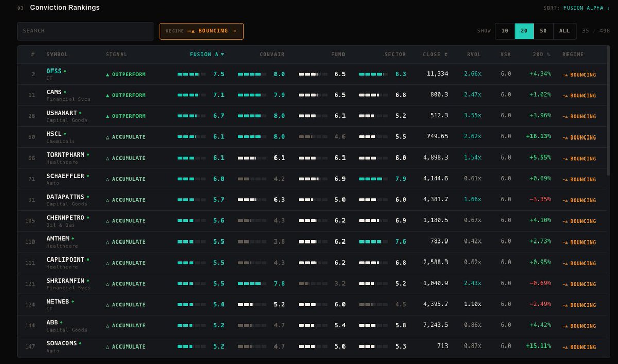Select the SONACOMS row symbol
618x364 pixels.
coord(61,343)
